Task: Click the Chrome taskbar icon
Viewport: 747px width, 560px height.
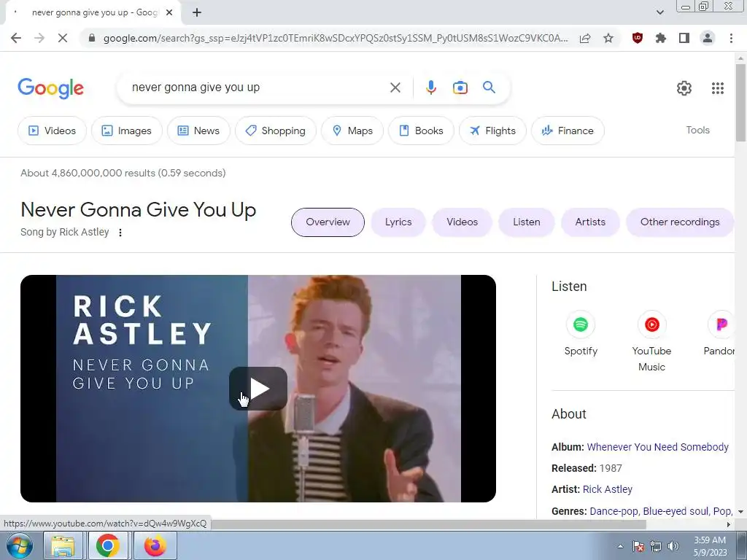Action: [108, 545]
